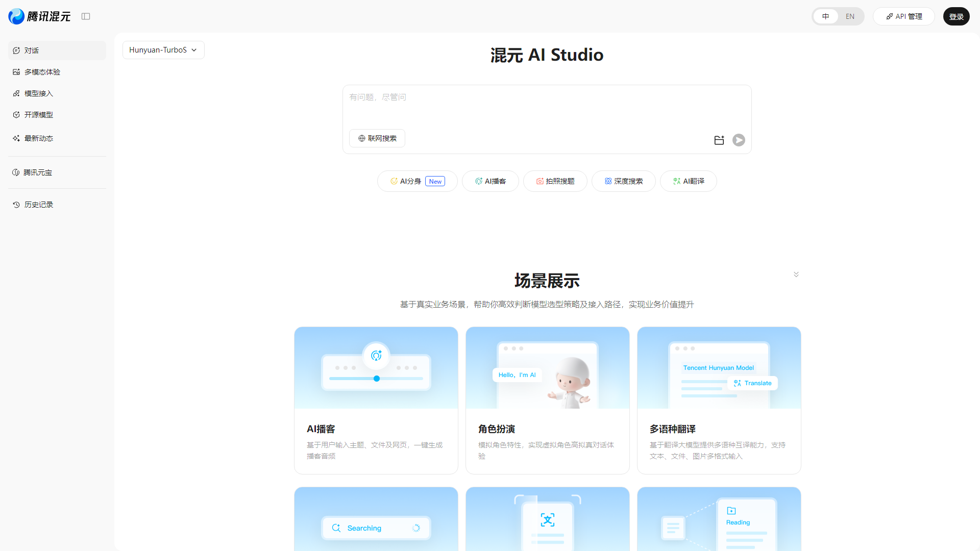Switch language back to 中

[x=826, y=16]
